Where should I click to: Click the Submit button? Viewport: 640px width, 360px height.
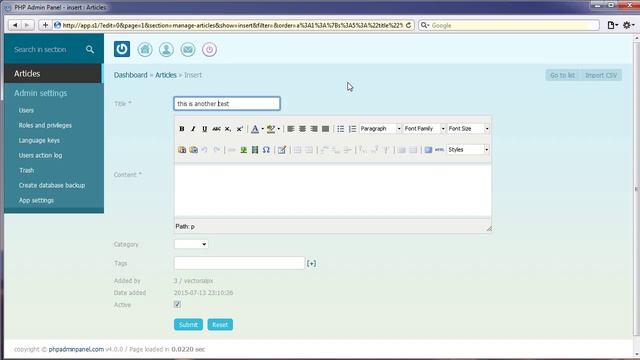(188, 325)
